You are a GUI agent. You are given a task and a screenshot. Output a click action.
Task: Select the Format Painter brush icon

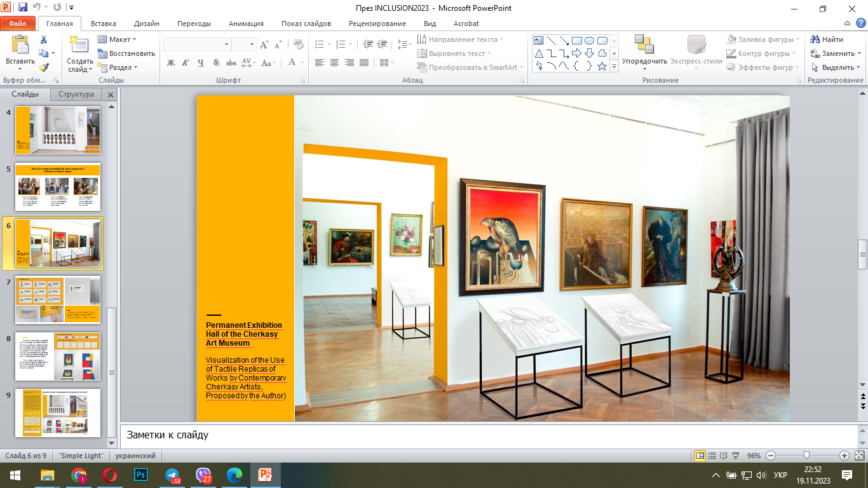tap(44, 67)
